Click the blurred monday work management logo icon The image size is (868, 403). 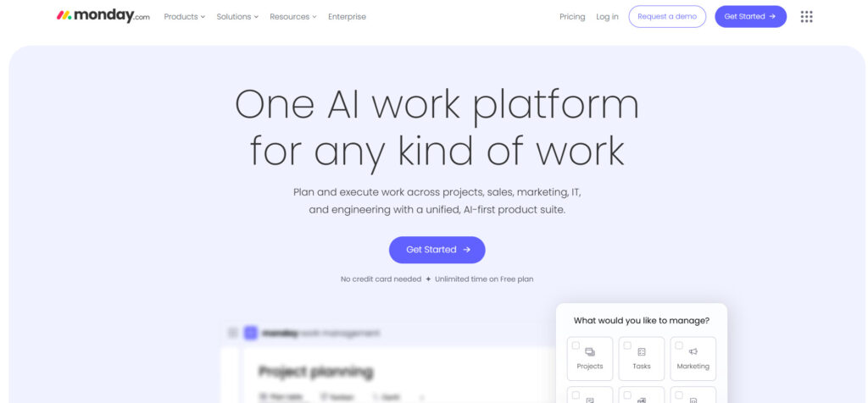click(250, 334)
